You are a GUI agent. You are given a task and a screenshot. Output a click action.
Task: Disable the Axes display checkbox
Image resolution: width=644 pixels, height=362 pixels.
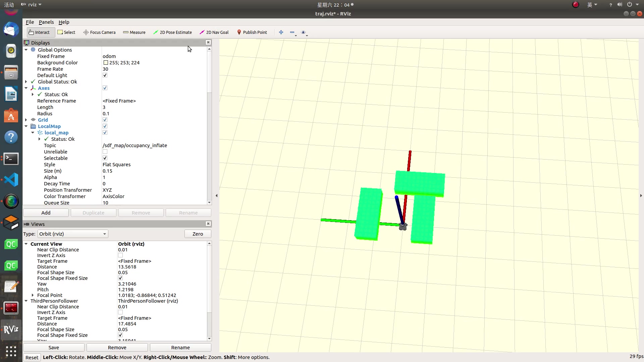click(x=105, y=88)
